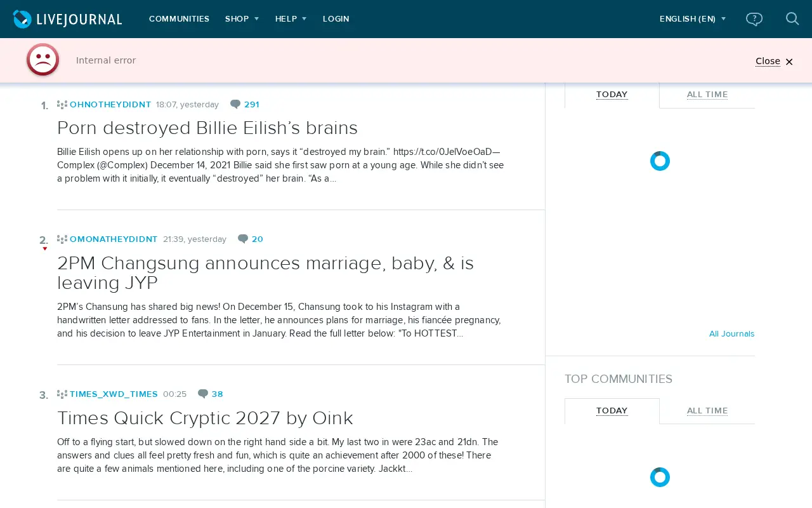Click the sad face error icon
The height and width of the screenshot is (508, 812).
[x=43, y=60]
